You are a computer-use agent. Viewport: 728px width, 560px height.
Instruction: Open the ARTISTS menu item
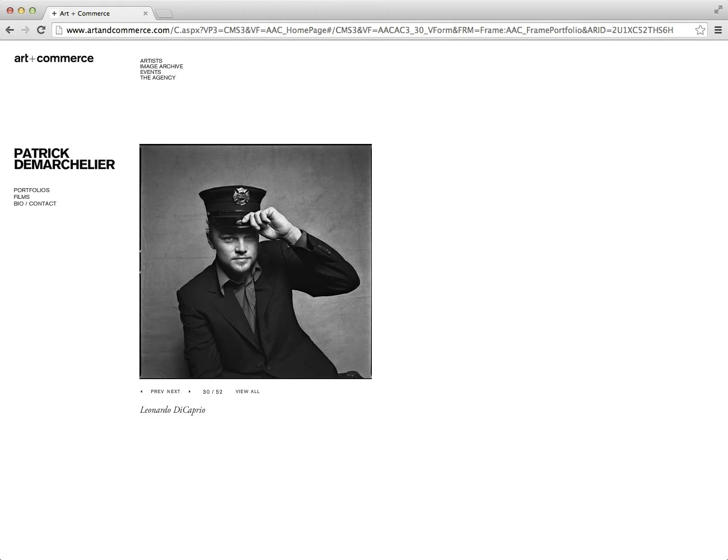point(151,61)
